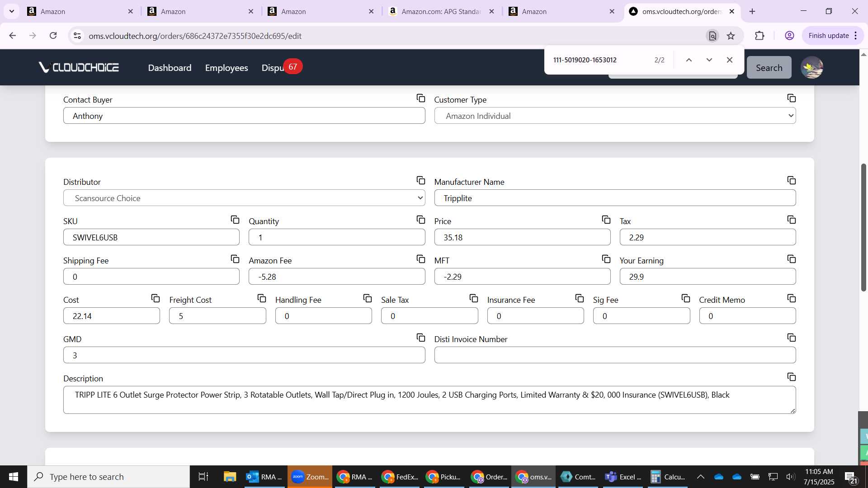Go to next find result

[709, 60]
